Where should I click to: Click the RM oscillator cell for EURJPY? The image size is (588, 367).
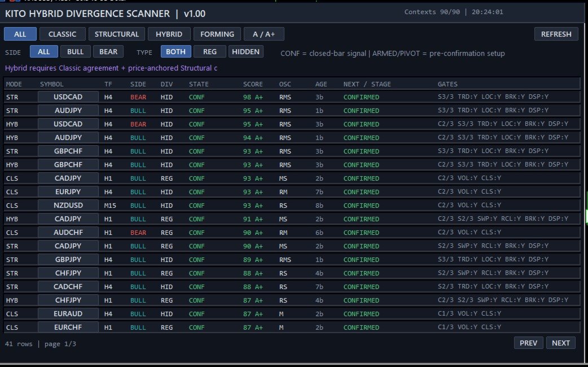point(283,192)
